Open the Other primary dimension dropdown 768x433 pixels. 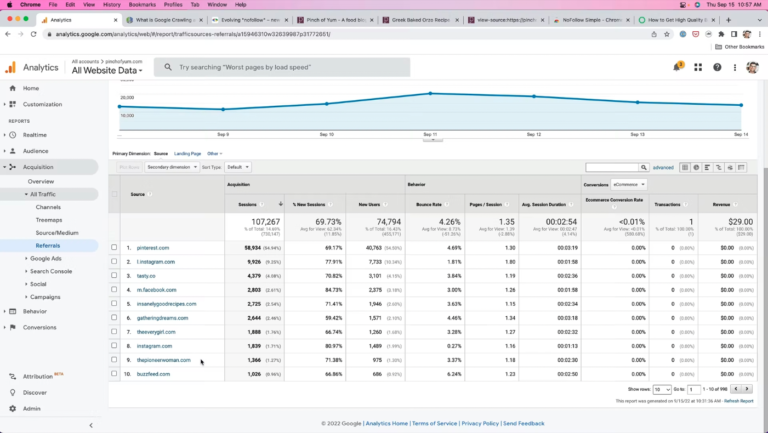pos(215,154)
